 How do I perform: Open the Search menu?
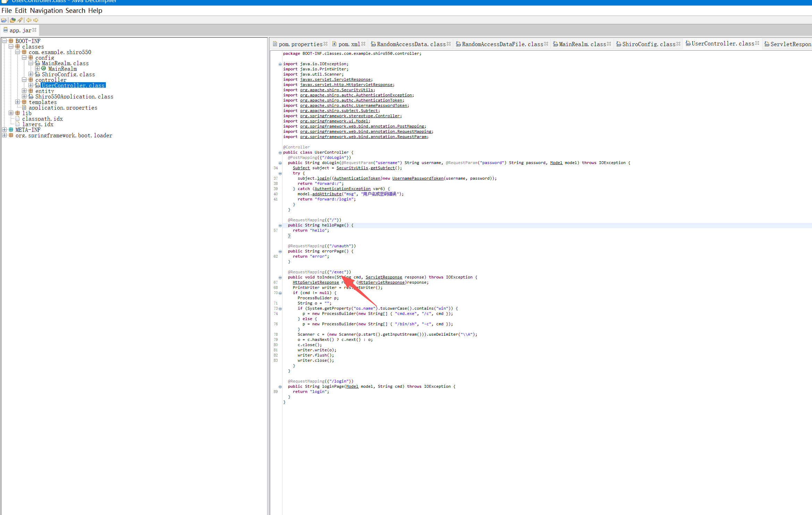(75, 10)
